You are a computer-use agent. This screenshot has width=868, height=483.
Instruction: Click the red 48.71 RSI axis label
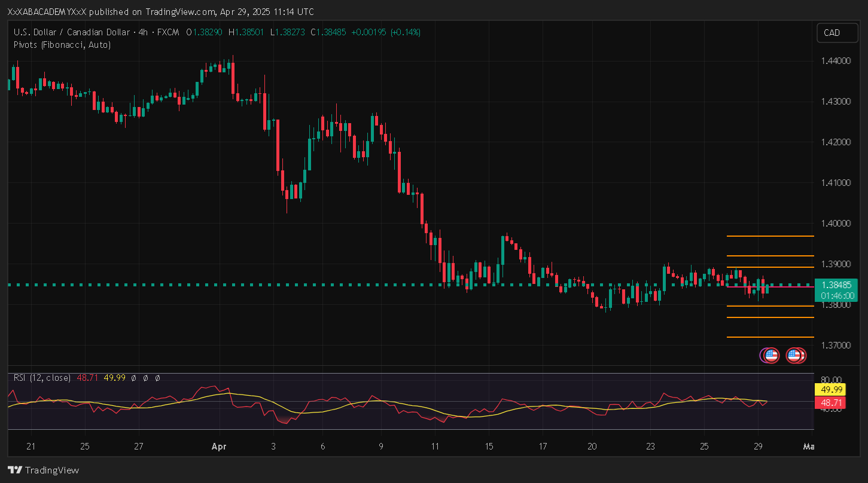829,402
